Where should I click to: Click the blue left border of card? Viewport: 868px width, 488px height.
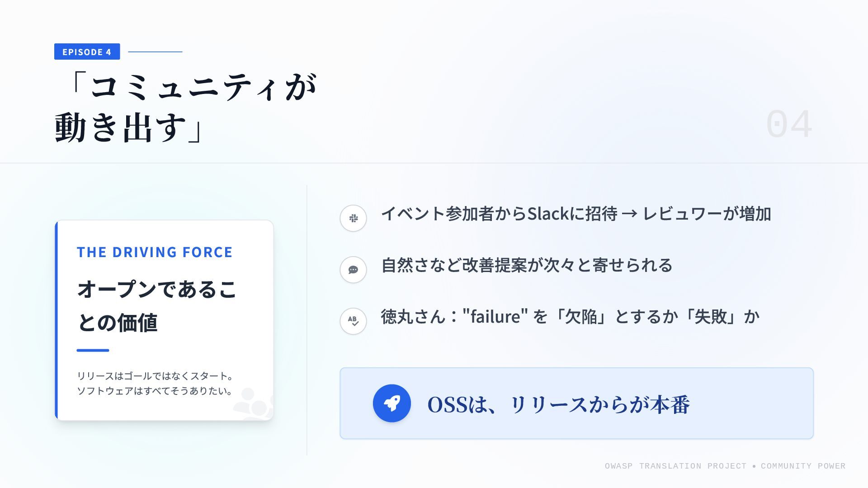pos(56,320)
